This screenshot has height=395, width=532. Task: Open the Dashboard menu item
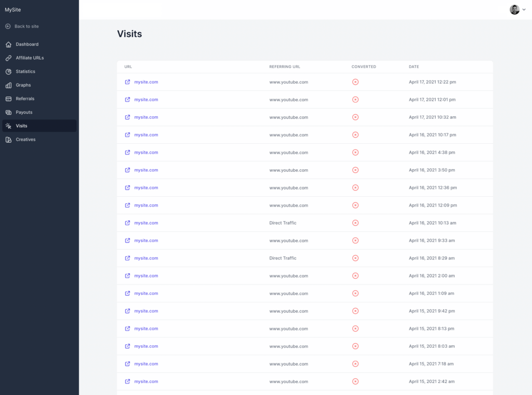(x=39, y=45)
